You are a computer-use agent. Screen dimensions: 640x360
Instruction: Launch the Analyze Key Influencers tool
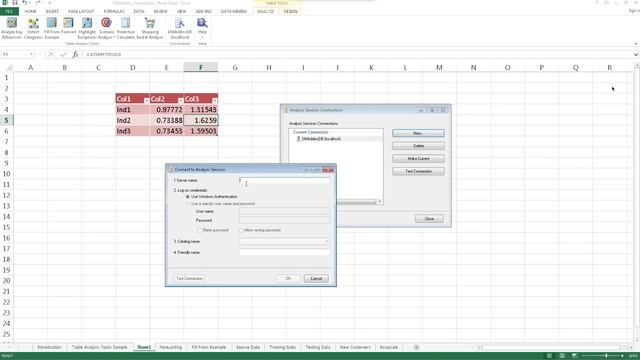[x=12, y=28]
